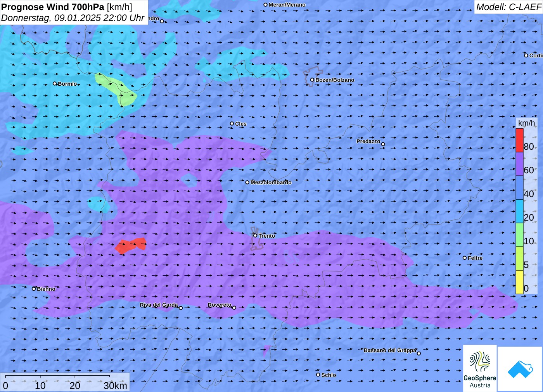Click the Predazzo town marker
This screenshot has width=543, height=392.
coord(383,144)
